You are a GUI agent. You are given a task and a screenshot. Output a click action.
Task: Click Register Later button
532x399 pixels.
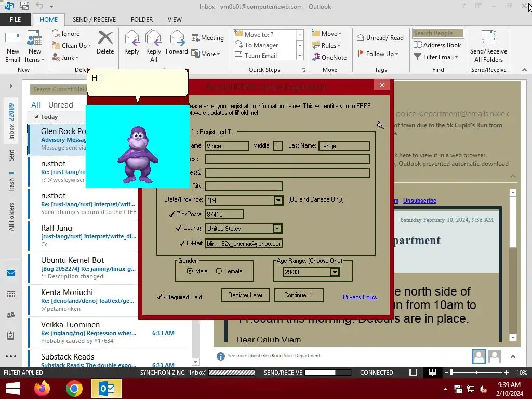pyautogui.click(x=245, y=295)
